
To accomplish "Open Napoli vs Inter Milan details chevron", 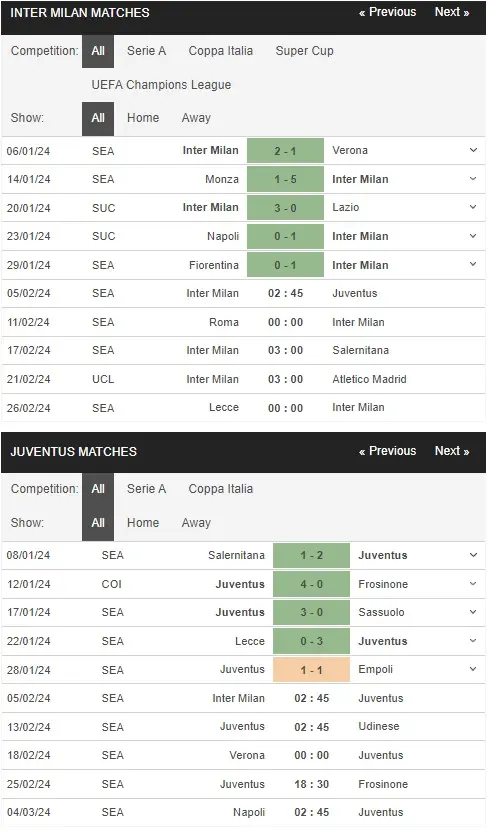I will 473,236.
